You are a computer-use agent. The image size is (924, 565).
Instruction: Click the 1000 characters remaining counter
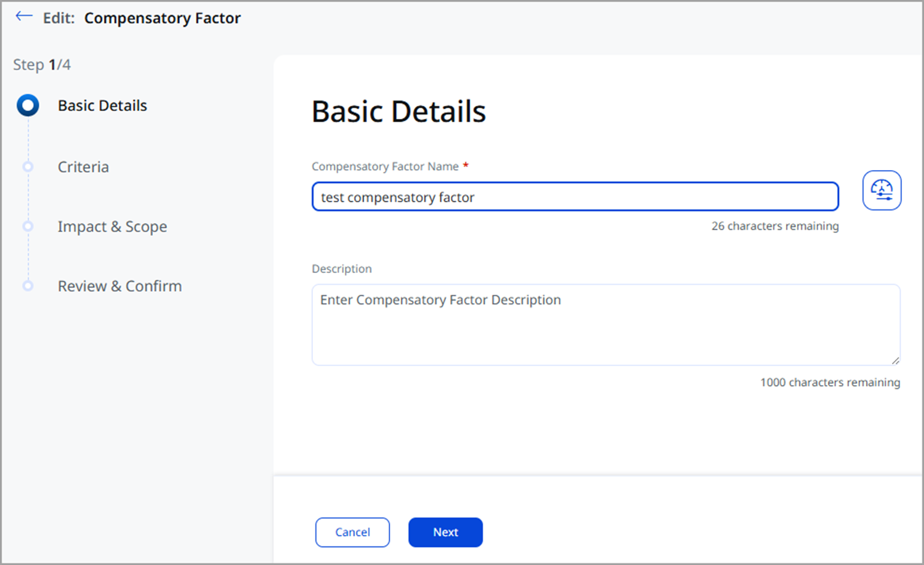pyautogui.click(x=830, y=383)
